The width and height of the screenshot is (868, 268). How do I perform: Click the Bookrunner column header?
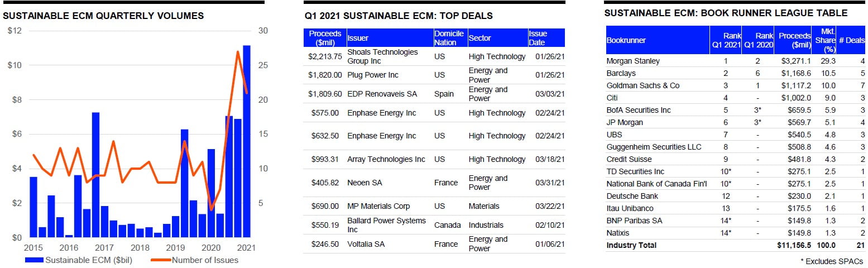626,40
